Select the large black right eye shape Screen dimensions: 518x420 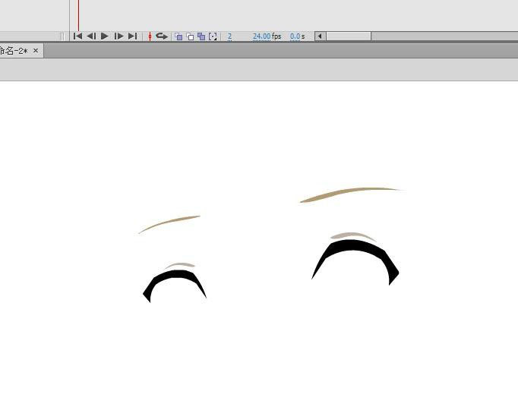tap(355, 251)
